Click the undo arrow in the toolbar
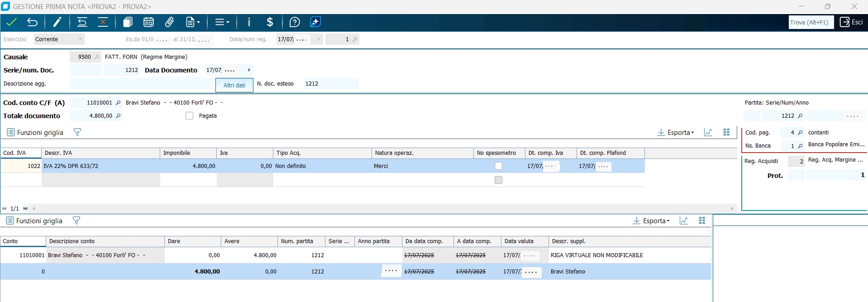 pos(32,22)
